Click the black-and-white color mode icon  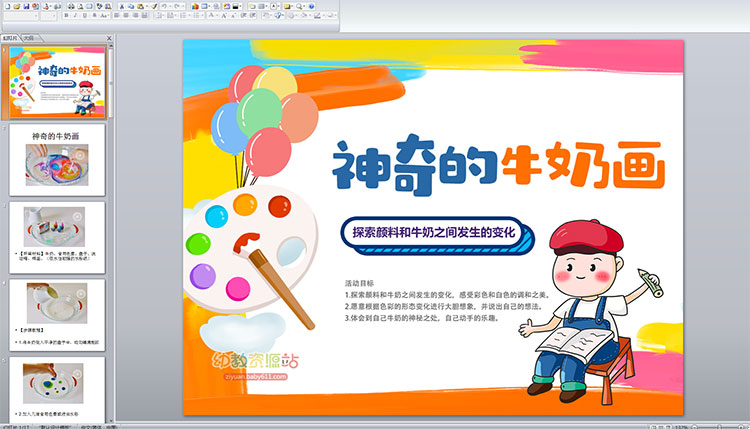235,6
